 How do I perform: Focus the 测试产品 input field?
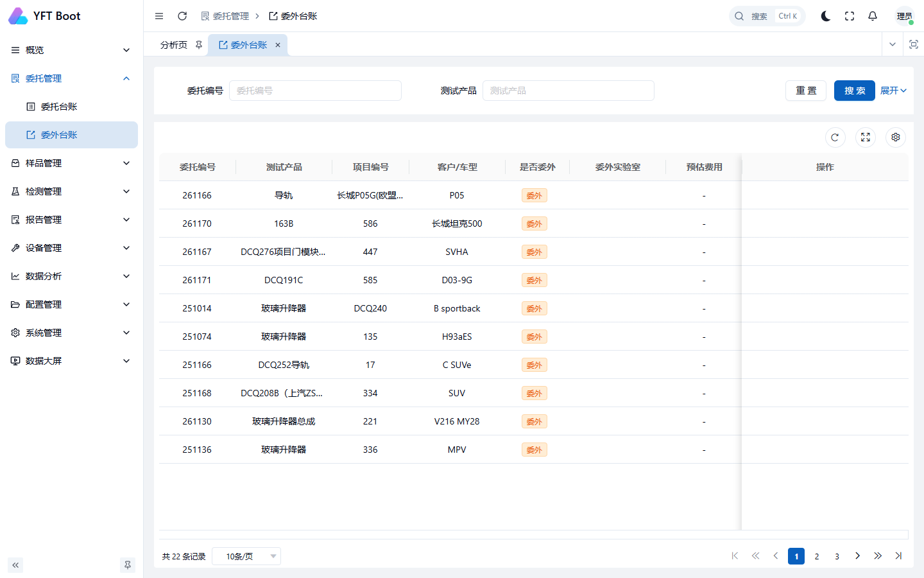click(x=569, y=91)
